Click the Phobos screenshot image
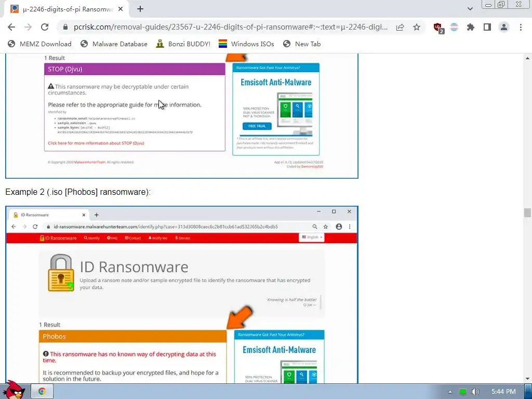The height and width of the screenshot is (399, 532). (x=182, y=295)
